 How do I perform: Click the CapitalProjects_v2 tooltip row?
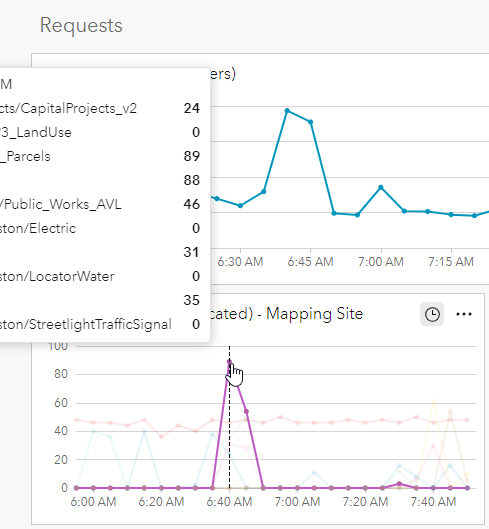pos(100,108)
